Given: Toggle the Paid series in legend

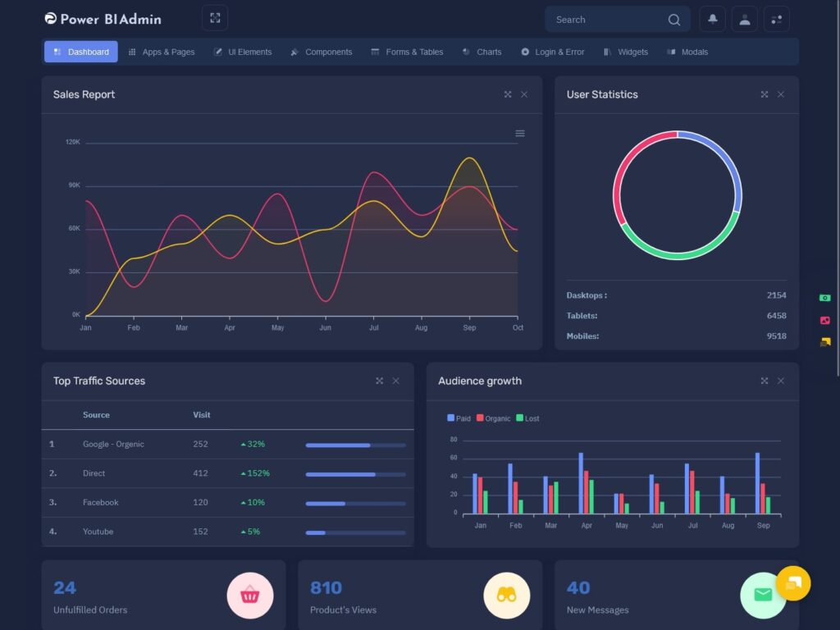Looking at the screenshot, I should 459,418.
